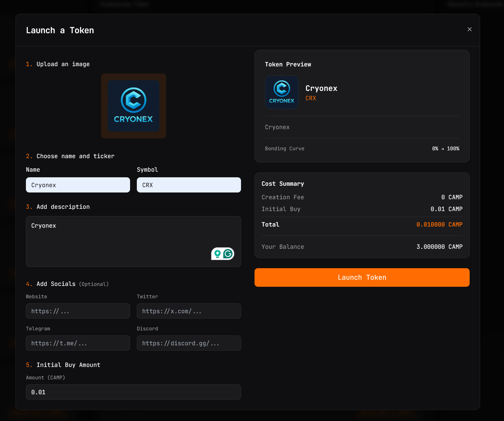The image size is (504, 421).
Task: Click the Telegram link input field
Action: [78, 343]
